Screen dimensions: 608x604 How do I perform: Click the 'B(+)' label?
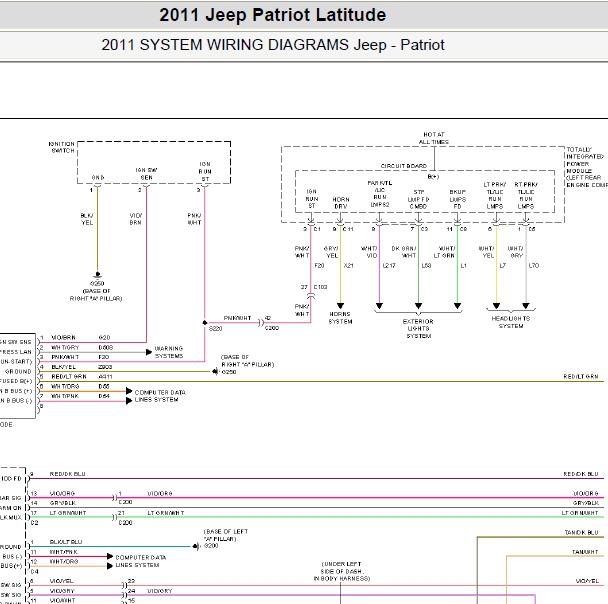[x=433, y=176]
